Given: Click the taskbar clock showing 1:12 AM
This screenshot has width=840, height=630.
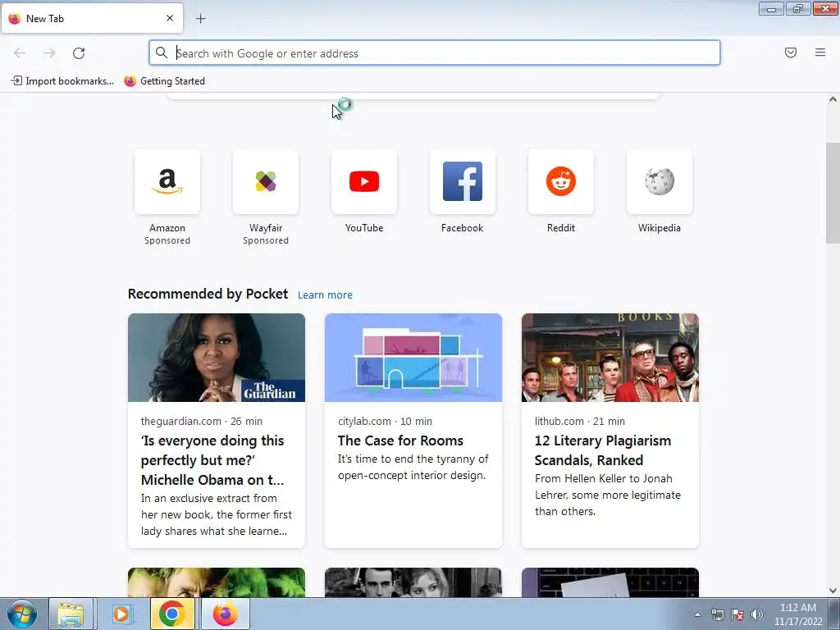Looking at the screenshot, I should pos(798,614).
